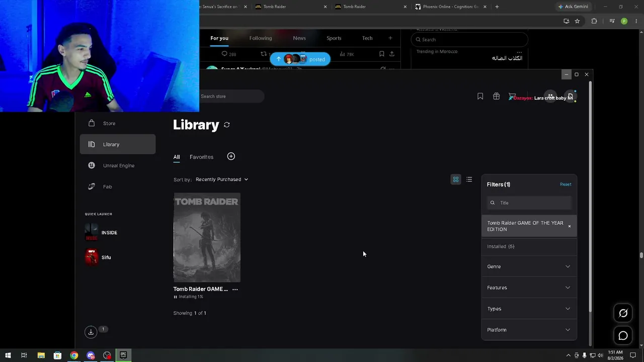Open the friends icon in Epic header
This screenshot has width=644, height=362.
(x=550, y=97)
